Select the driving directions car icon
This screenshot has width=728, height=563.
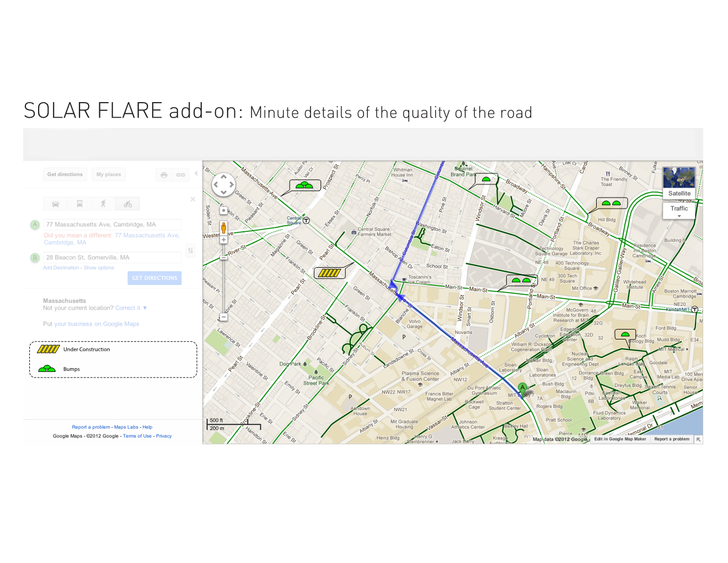click(55, 204)
